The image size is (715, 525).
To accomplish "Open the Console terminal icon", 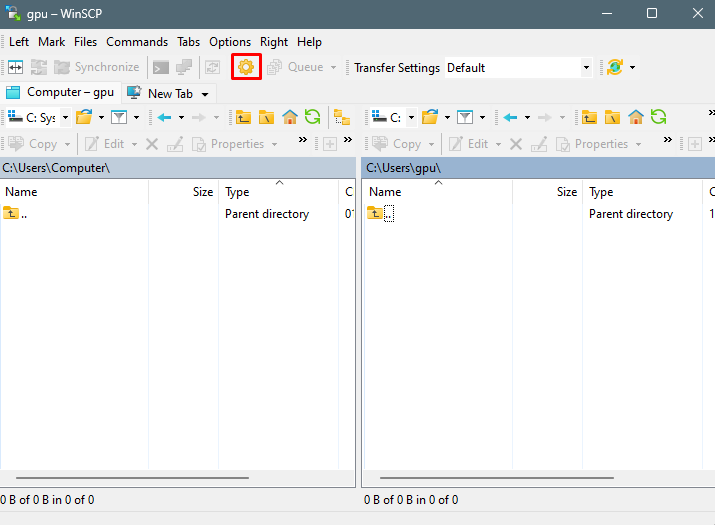I will [x=161, y=68].
